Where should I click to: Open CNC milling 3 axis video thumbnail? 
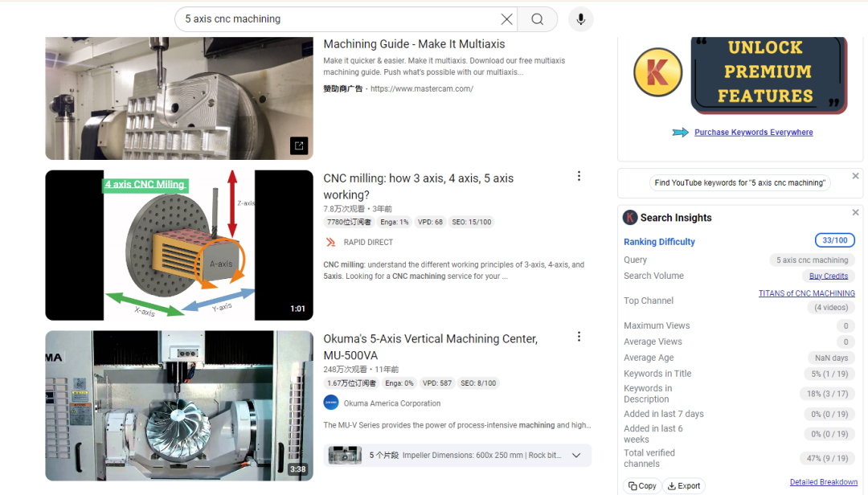[x=179, y=245]
